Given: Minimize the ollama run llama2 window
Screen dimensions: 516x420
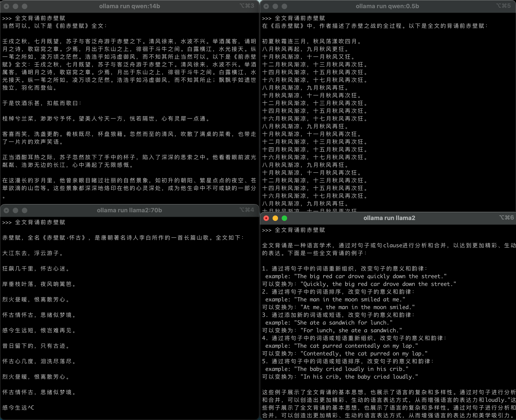Looking at the screenshot, I should (275, 218).
